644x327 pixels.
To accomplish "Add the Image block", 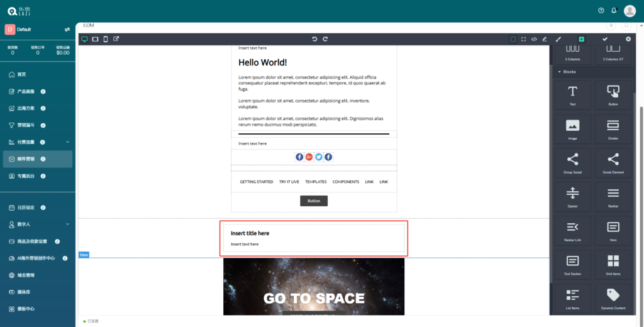I will point(572,128).
